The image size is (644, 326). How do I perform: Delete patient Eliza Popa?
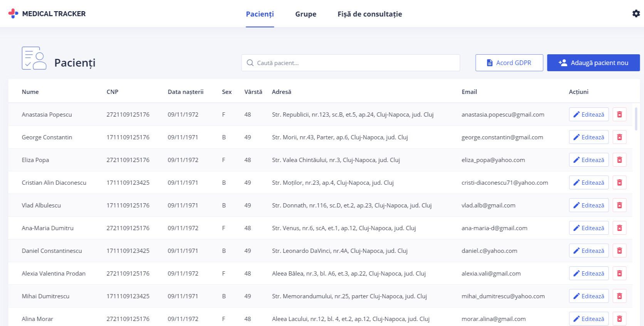619,160
